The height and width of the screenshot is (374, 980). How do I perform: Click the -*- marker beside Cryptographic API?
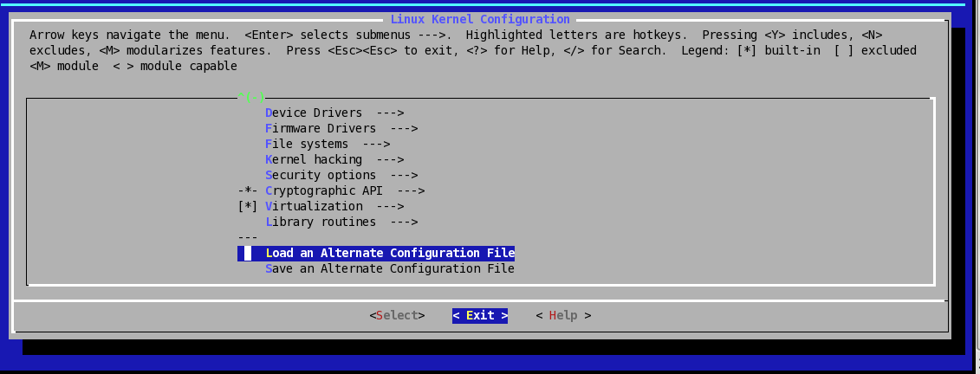248,190
